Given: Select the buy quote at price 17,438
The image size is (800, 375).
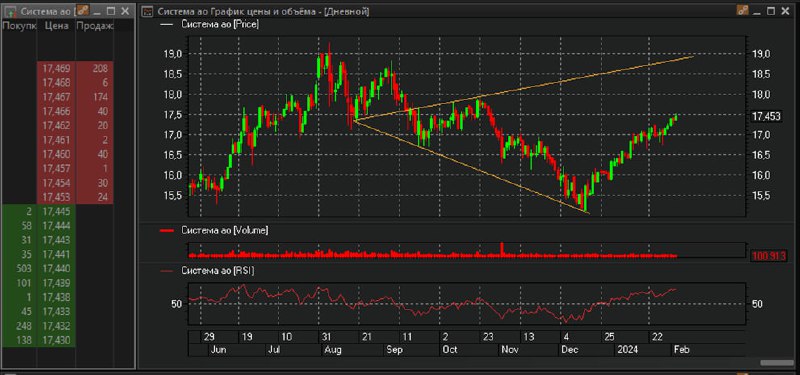Looking at the screenshot, I should click(x=56, y=297).
